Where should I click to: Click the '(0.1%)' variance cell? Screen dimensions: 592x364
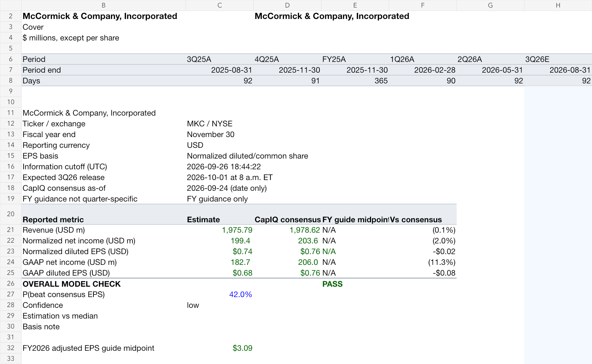[x=423, y=230]
